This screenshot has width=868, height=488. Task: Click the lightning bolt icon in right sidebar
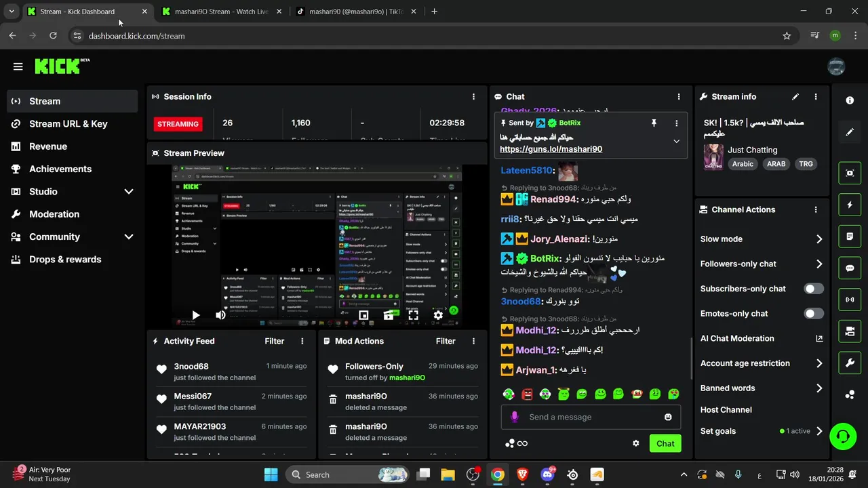point(850,205)
